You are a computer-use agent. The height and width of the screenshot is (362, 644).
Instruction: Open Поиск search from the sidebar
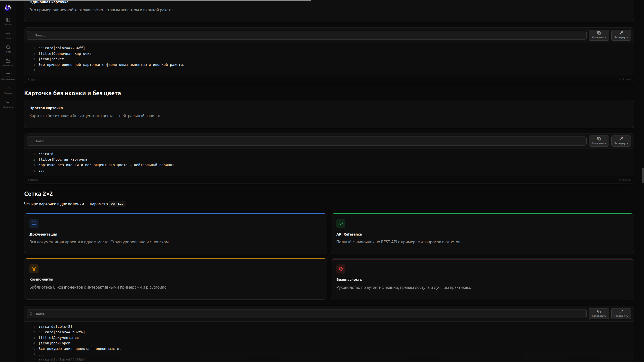8,49
